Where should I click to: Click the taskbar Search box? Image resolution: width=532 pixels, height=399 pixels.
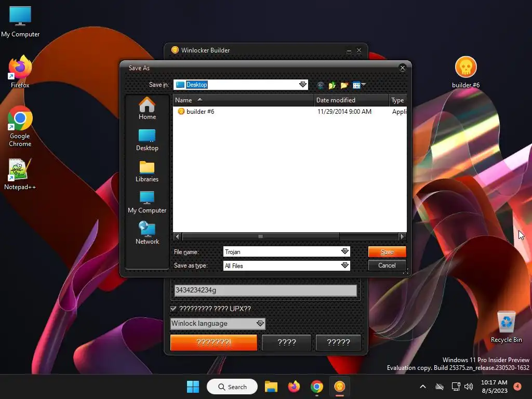[x=232, y=387]
